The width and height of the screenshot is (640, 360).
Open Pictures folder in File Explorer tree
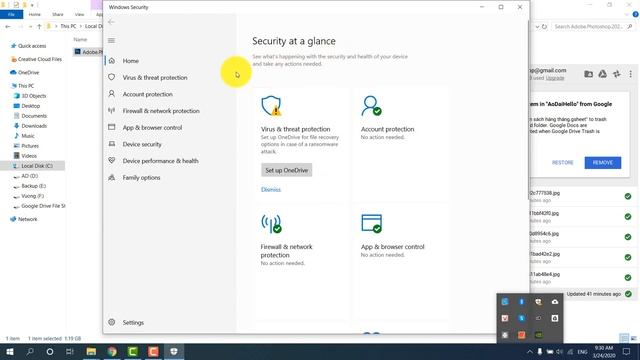click(x=30, y=146)
